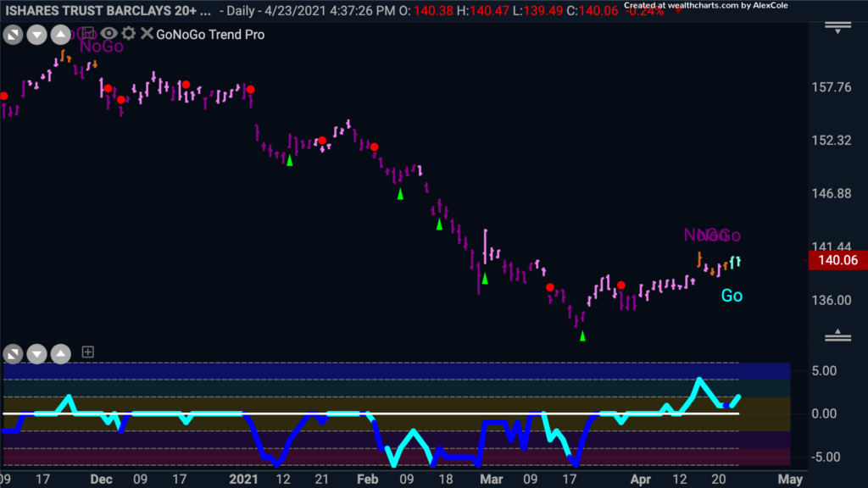Move the price pane up

60,35
